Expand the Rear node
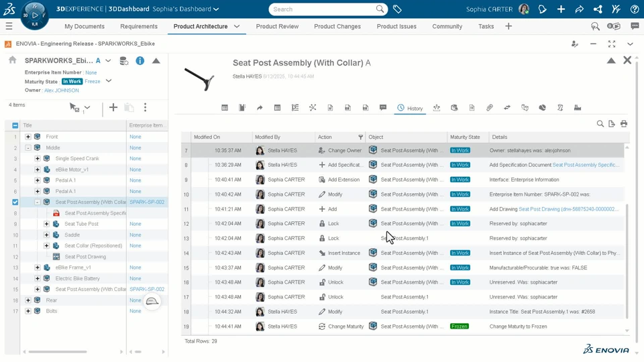The image size is (644, 362). tap(28, 300)
